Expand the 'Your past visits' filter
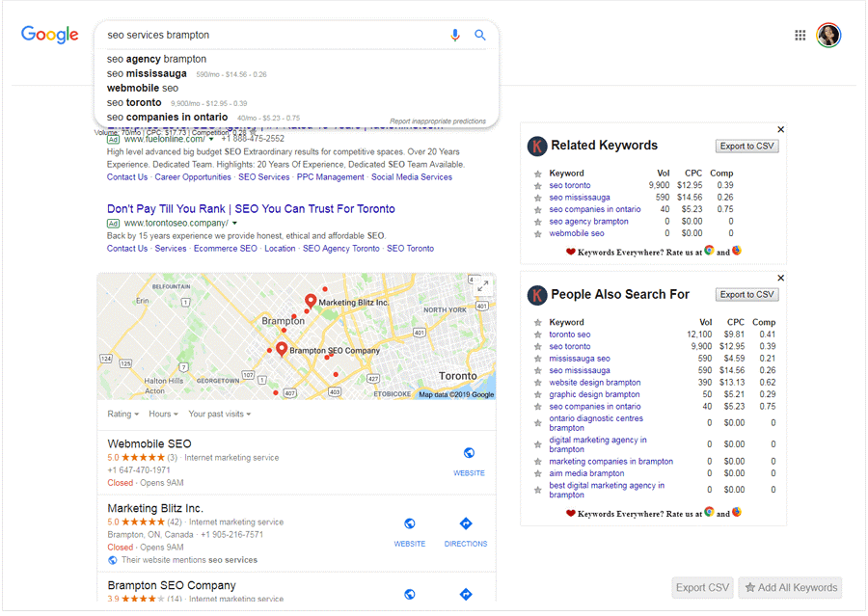The width and height of the screenshot is (868, 616). coord(221,415)
